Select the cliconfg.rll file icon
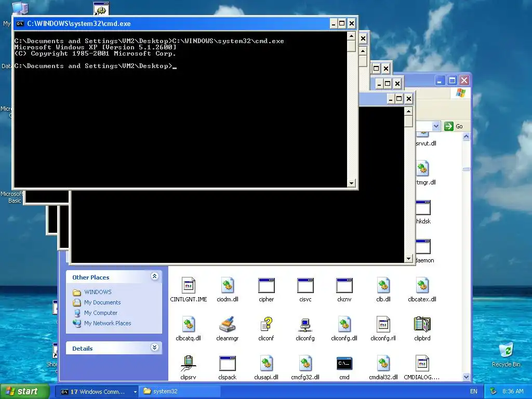 point(383,325)
